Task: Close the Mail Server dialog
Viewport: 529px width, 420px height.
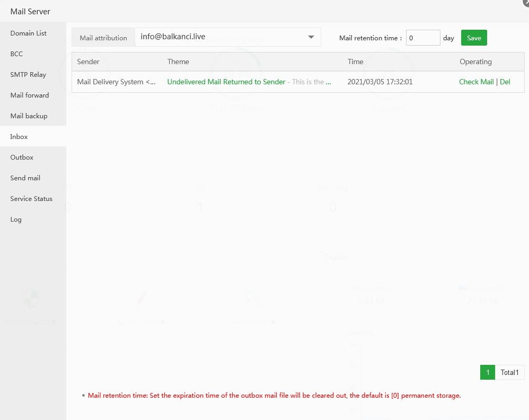Action: coord(526,2)
